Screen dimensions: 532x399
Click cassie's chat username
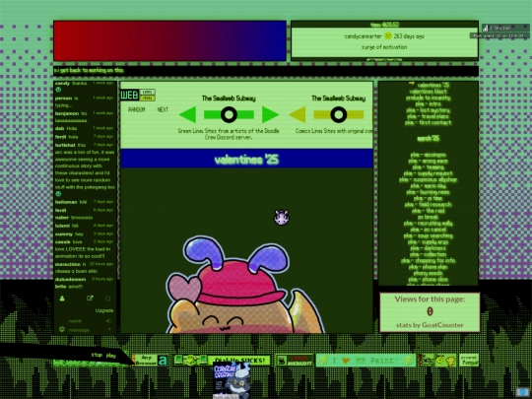[x=63, y=242]
